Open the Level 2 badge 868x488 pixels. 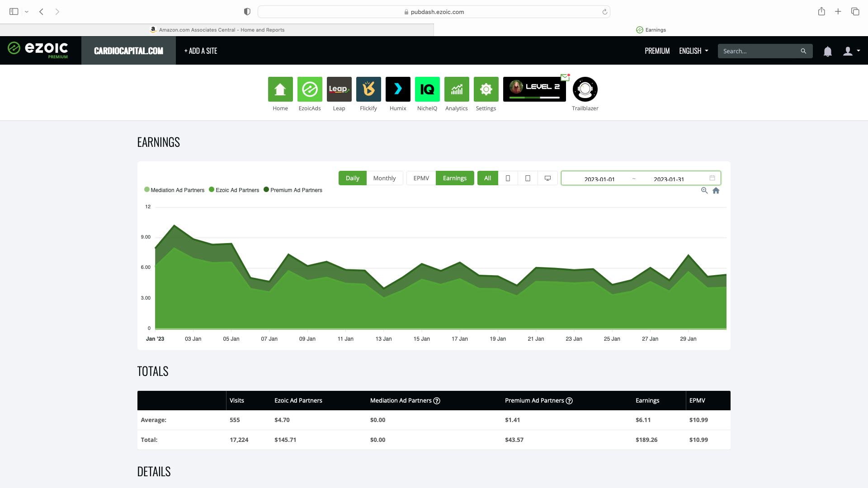pos(534,89)
